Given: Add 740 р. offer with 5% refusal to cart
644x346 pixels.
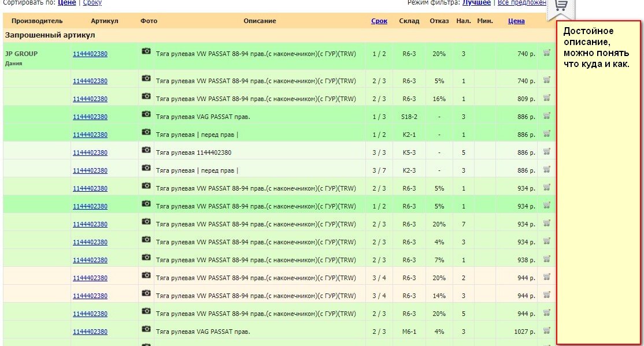Looking at the screenshot, I should (547, 80).
